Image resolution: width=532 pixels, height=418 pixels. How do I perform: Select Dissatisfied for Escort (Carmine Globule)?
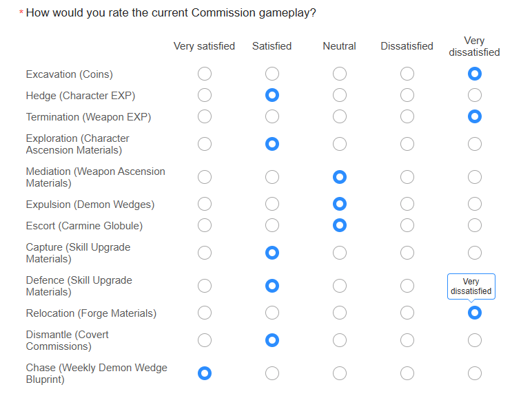[x=407, y=225]
